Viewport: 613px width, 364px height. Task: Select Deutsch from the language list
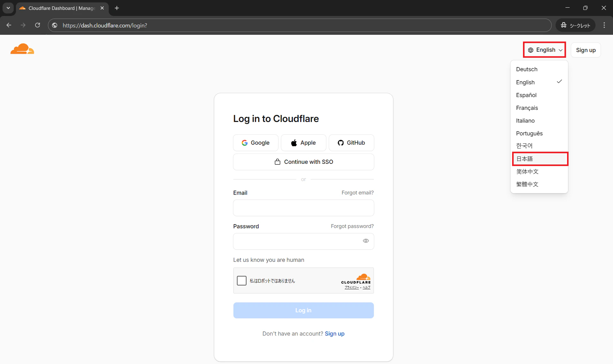click(539, 69)
